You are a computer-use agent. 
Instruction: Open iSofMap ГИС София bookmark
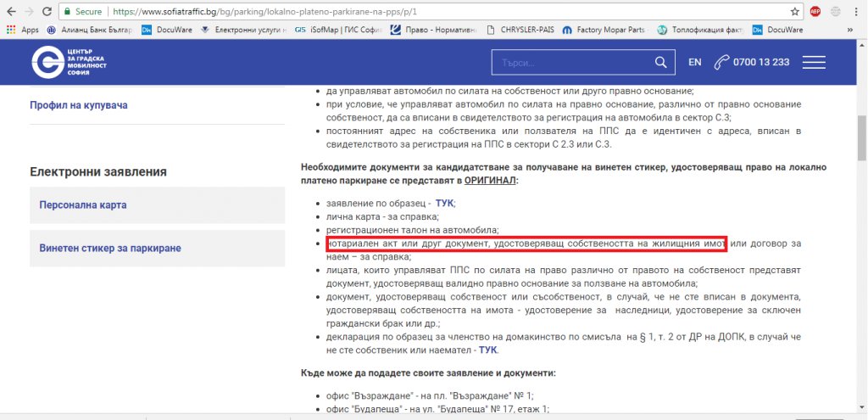click(339, 30)
